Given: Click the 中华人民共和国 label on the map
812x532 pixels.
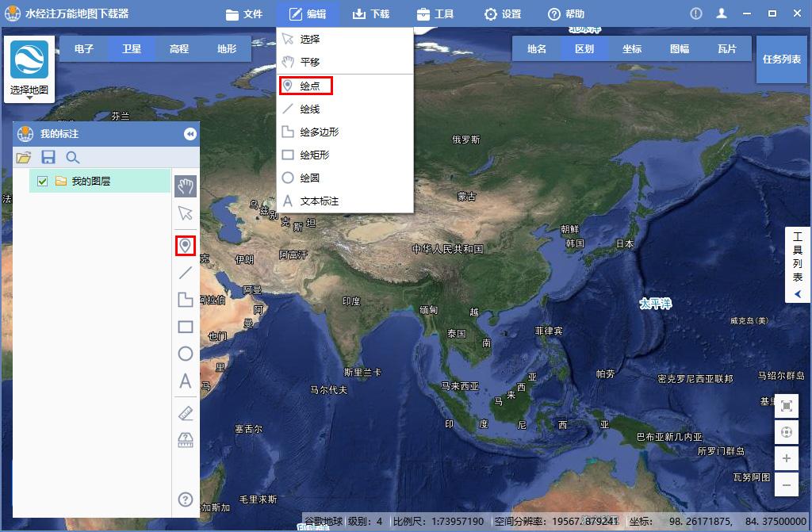Looking at the screenshot, I should [x=447, y=249].
